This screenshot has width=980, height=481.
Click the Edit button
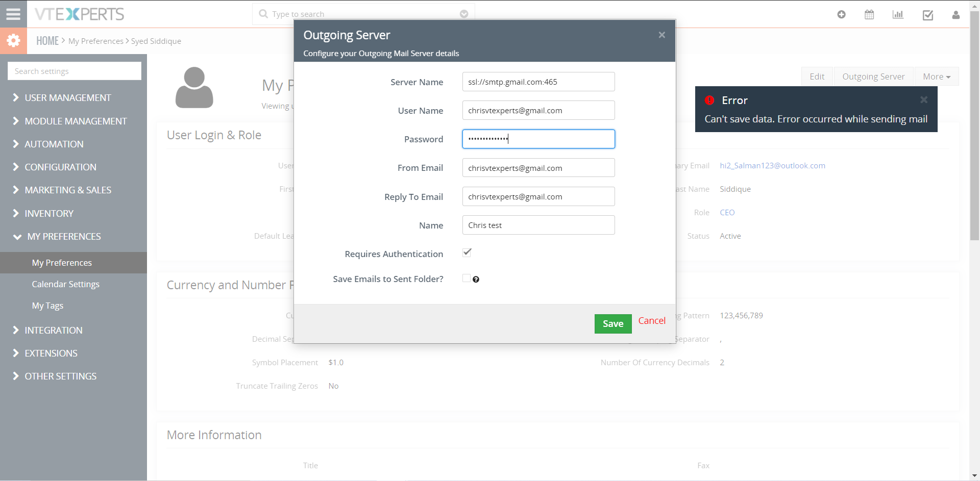pos(817,77)
